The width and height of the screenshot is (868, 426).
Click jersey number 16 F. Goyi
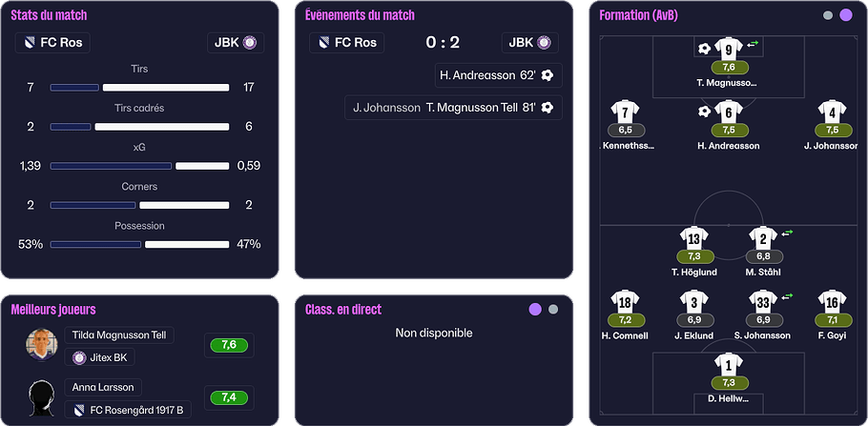pyautogui.click(x=832, y=301)
